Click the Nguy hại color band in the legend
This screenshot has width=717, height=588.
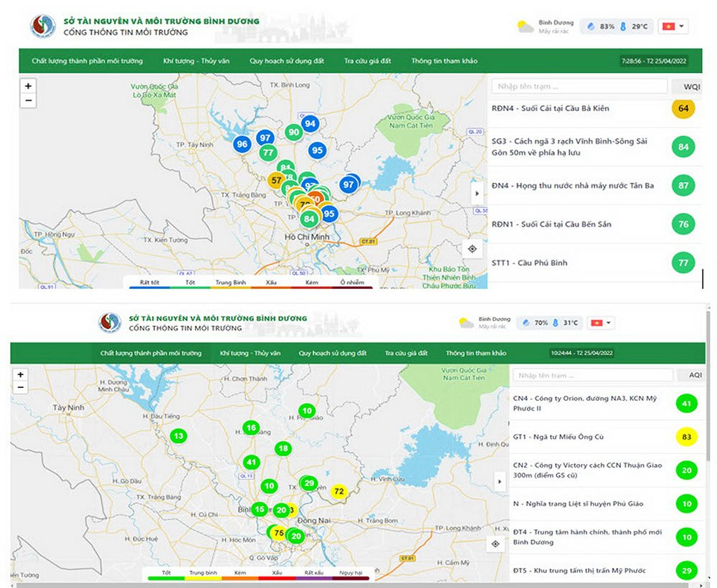click(351, 574)
